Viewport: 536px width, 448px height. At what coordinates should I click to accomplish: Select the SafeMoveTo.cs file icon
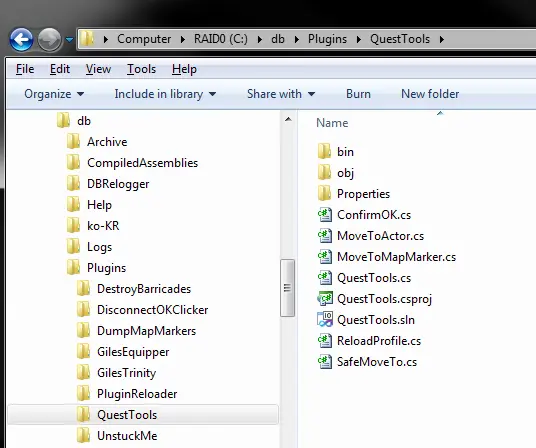coord(324,362)
